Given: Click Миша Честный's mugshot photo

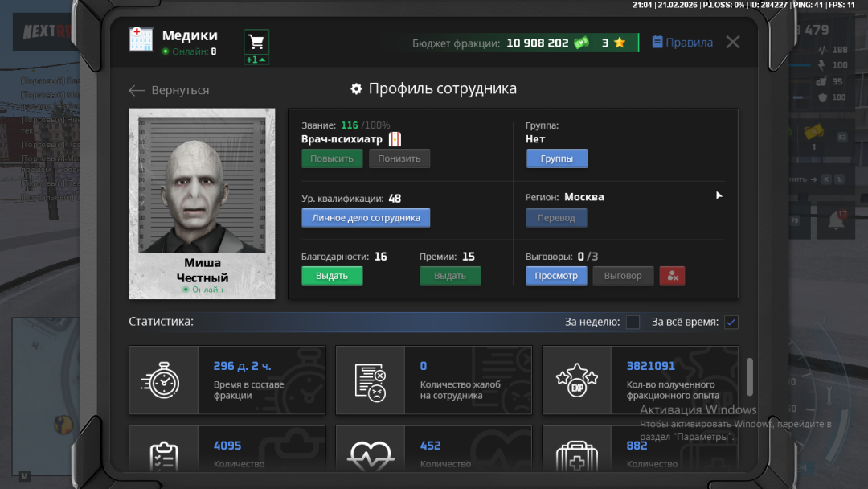Looking at the screenshot, I should coord(202,183).
